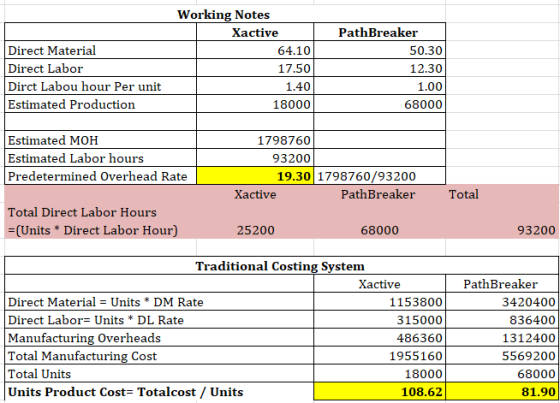The width and height of the screenshot is (560, 403).
Task: Click the Xactive header in pink section
Action: (255, 194)
